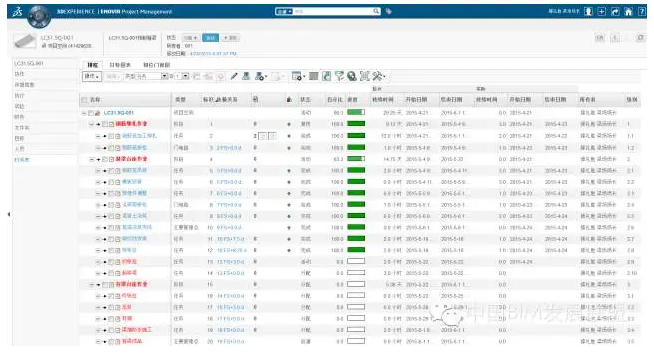Screen dimensions: 654x362
Task: Switch to the second tab above the toolbar
Action: tap(120, 65)
